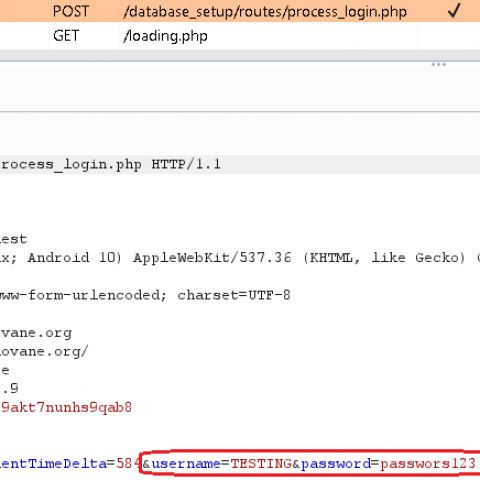Click the TimeDelta value 584
Screen dimensions: 480x480
pos(128,464)
